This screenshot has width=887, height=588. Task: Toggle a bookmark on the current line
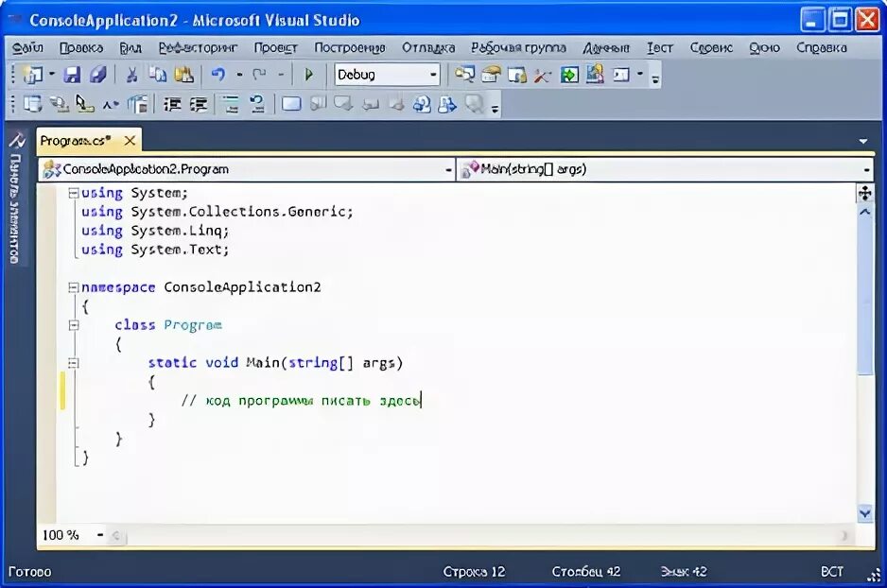coord(291,104)
